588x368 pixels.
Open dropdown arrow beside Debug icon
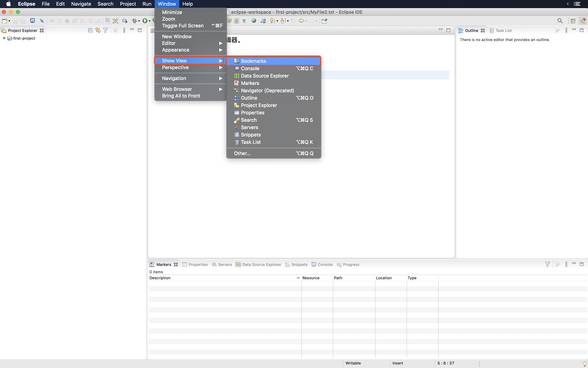[x=139, y=21]
